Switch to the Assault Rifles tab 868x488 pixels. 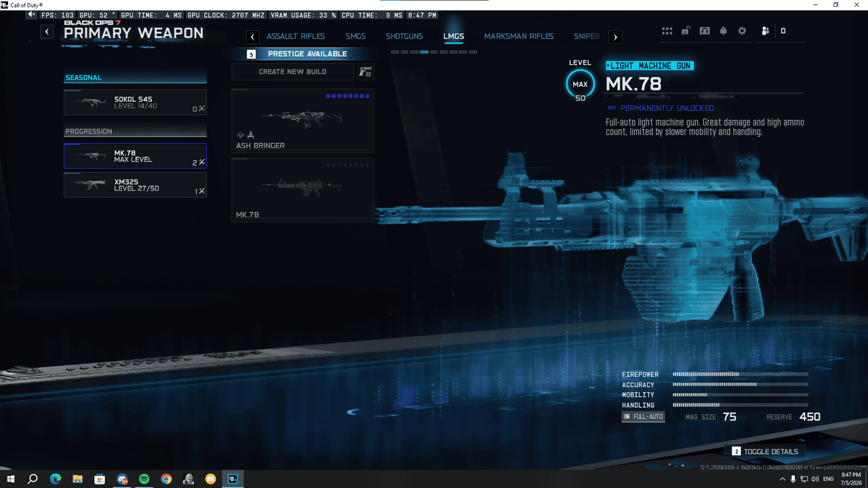click(x=296, y=37)
